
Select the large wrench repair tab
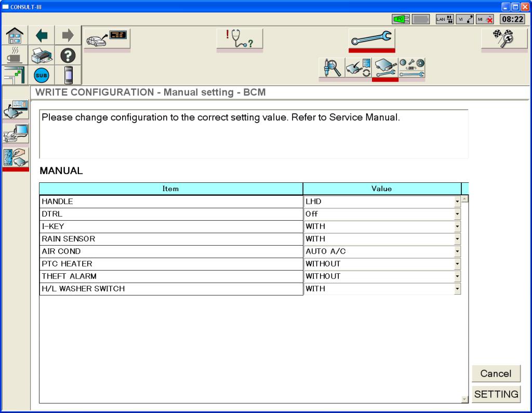tap(371, 39)
